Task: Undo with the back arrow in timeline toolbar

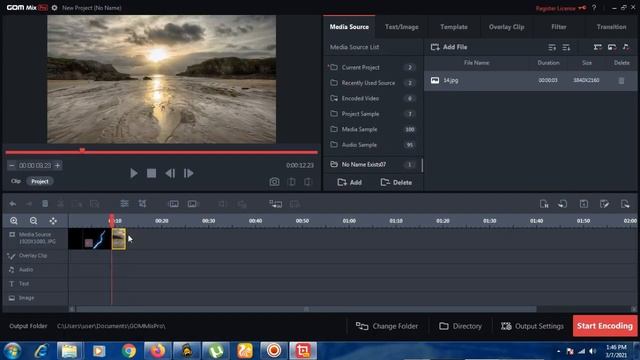Action: click(13, 203)
